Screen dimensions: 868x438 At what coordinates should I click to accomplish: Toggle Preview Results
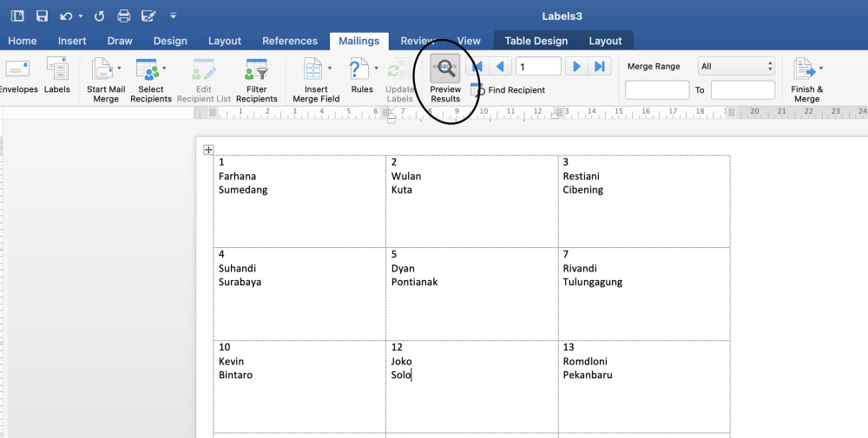[x=445, y=80]
